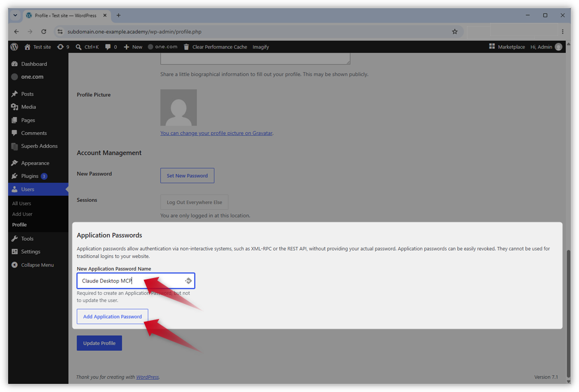
Task: Click the WordPress logo in admin bar
Action: click(14, 47)
